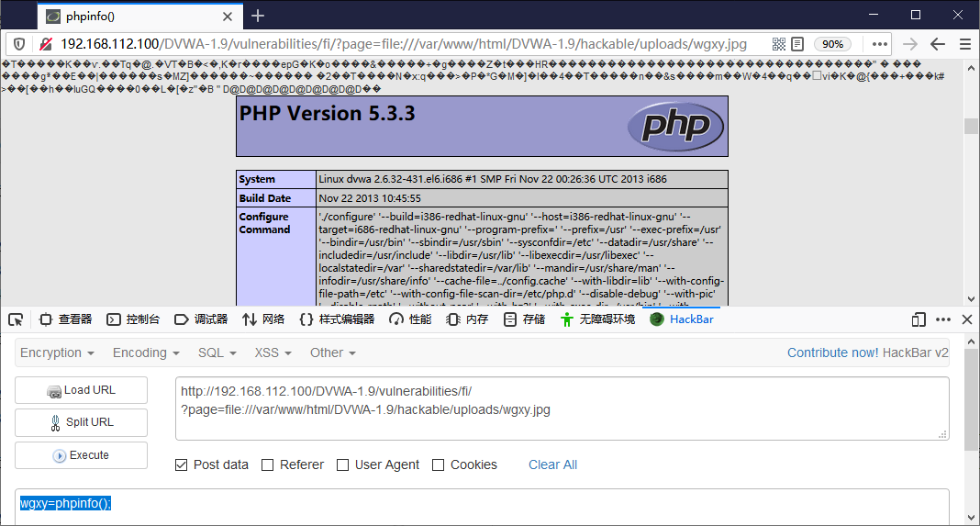980x526 pixels.
Task: Minimize the browser window
Action: 874,15
